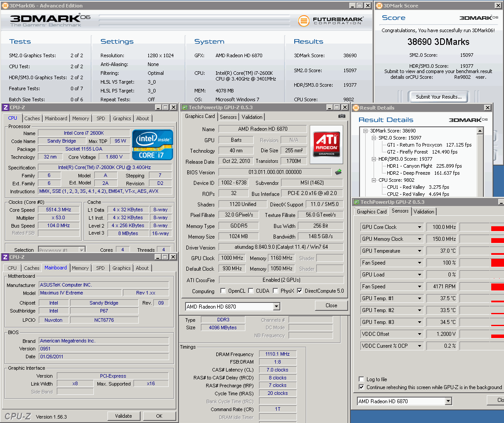The width and height of the screenshot is (504, 423).
Task: Click the GPU-Z Graphics Card window title icon
Action: [185, 107]
